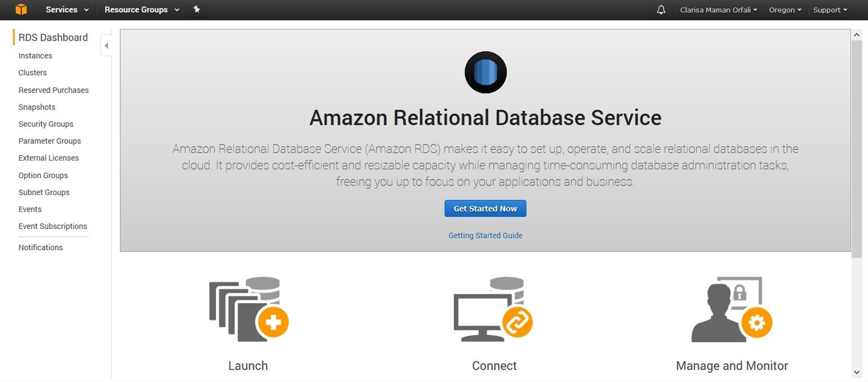Screen dimensions: 868x382
Task: Click the Connect computer icon
Action: pyautogui.click(x=493, y=309)
